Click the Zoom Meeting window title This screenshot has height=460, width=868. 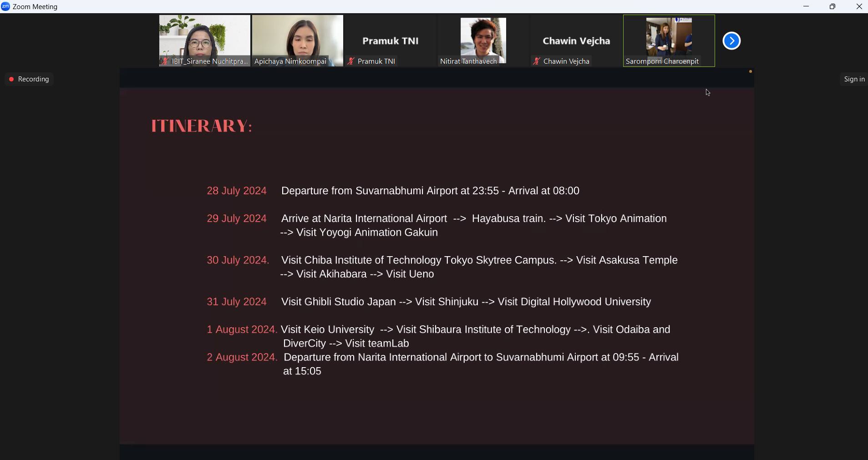point(36,7)
